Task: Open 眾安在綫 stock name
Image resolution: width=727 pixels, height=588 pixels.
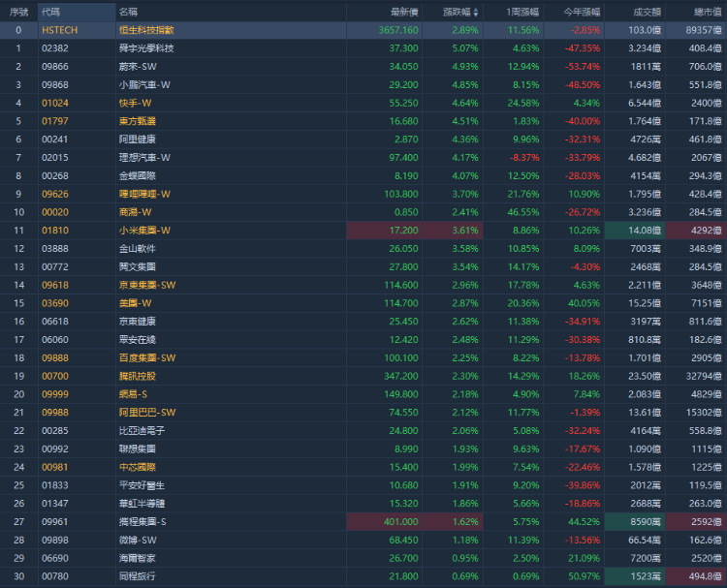Action: [138, 340]
